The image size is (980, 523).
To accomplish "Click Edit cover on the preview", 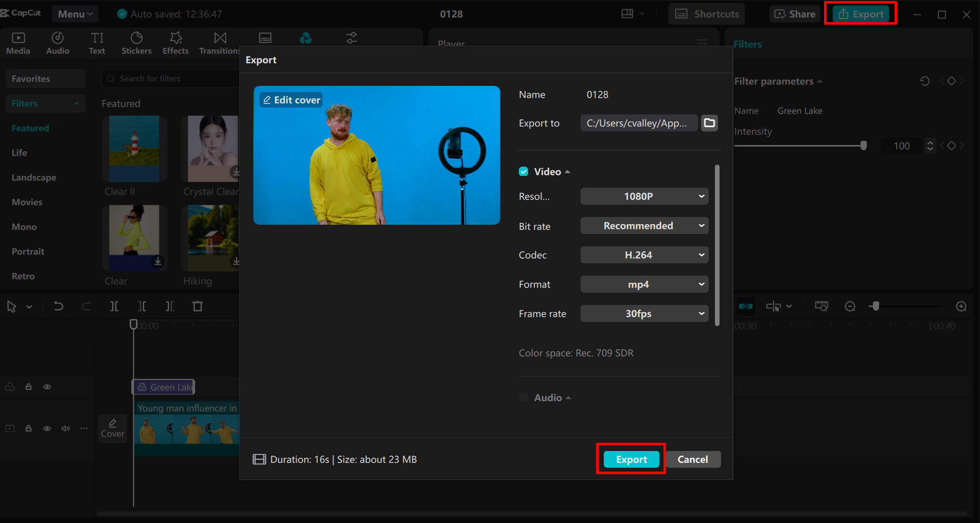I will pyautogui.click(x=291, y=100).
